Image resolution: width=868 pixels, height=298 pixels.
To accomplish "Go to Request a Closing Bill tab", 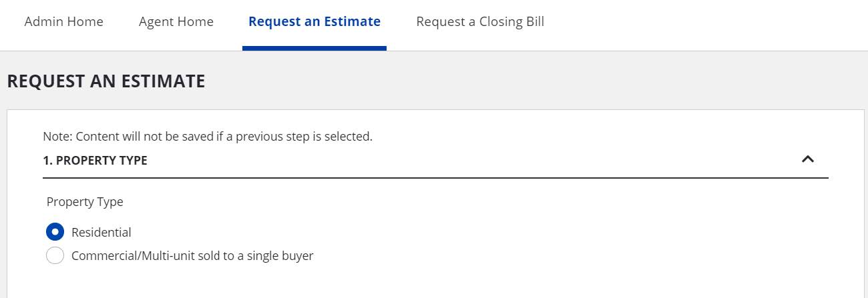I will 480,21.
